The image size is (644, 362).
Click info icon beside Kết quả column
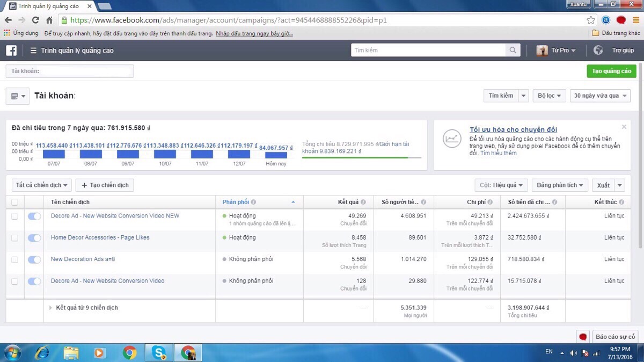[x=363, y=202]
